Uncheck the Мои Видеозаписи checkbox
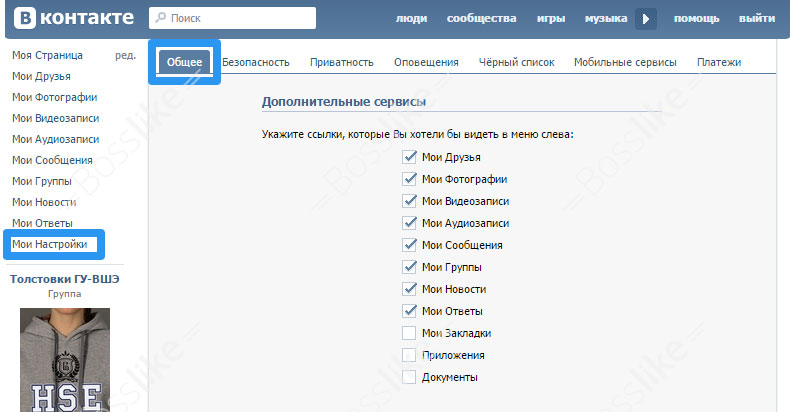Screen dimensions: 790x412 click(409, 201)
